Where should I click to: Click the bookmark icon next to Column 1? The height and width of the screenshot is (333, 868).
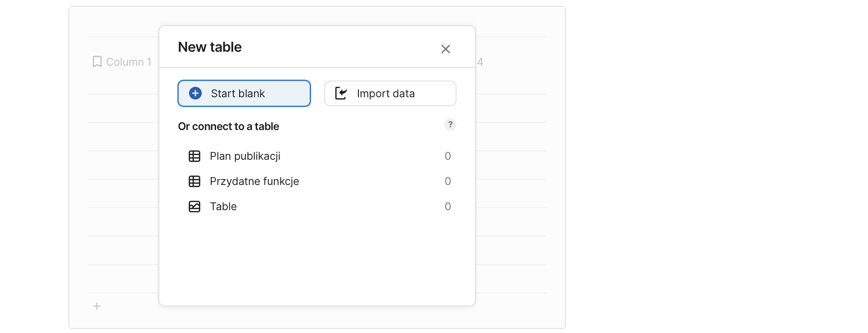coord(97,62)
